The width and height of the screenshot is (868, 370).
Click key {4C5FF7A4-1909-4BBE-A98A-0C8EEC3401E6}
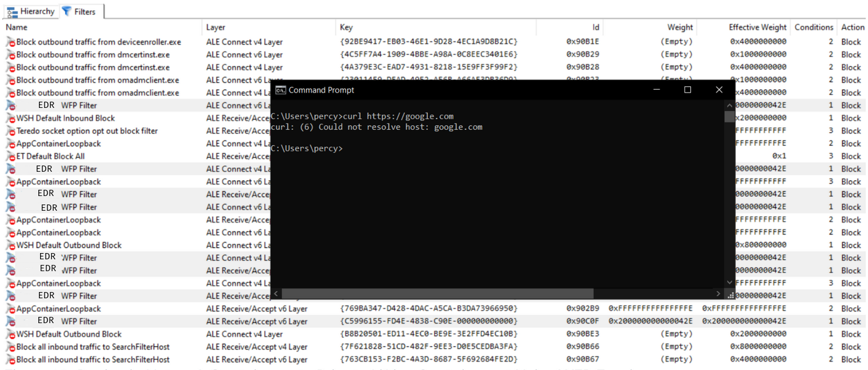point(429,55)
